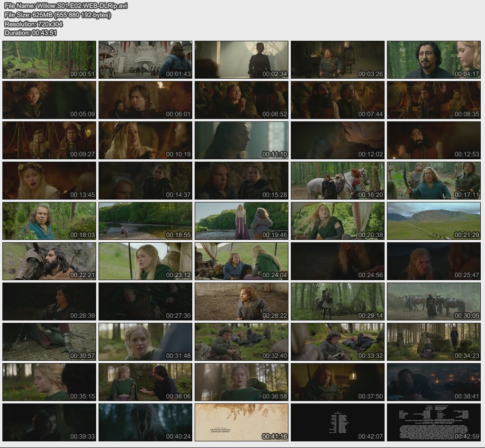Open the frame marked 00:18:03
485x448 pixels.
tap(49, 221)
